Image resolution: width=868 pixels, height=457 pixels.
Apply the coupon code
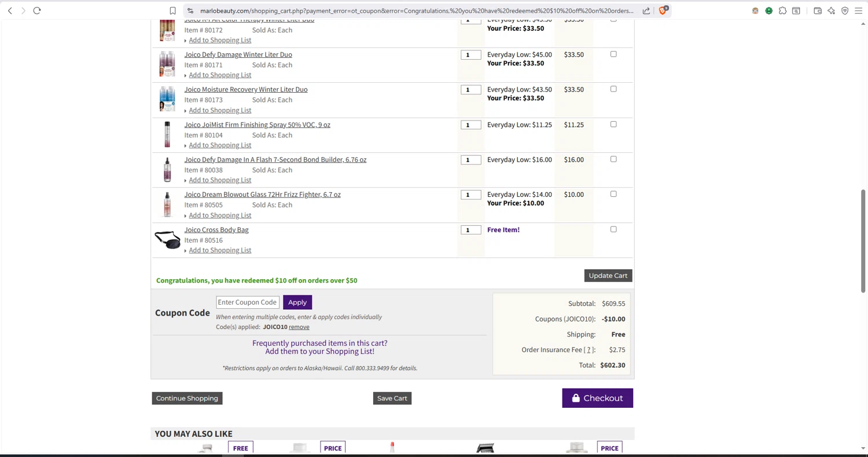[297, 302]
